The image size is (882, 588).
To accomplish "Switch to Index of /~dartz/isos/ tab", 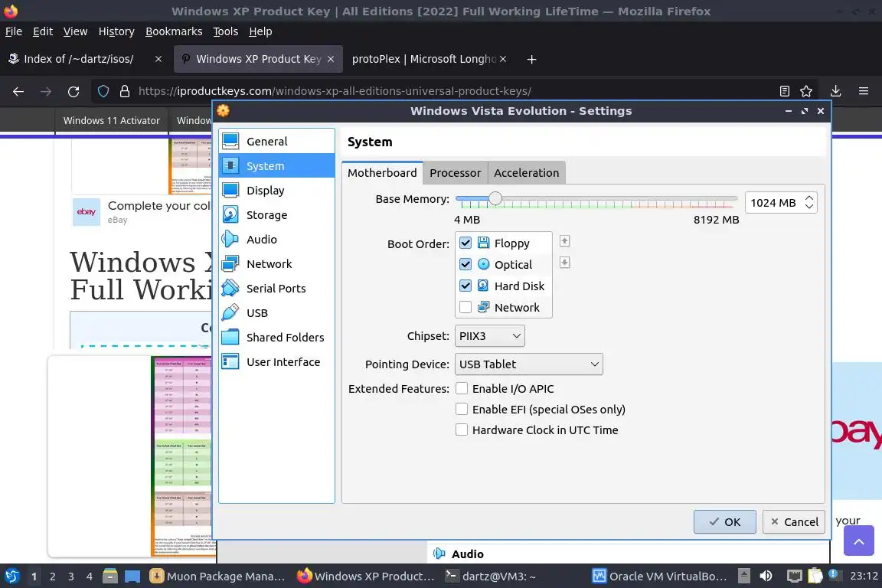I will (x=79, y=59).
